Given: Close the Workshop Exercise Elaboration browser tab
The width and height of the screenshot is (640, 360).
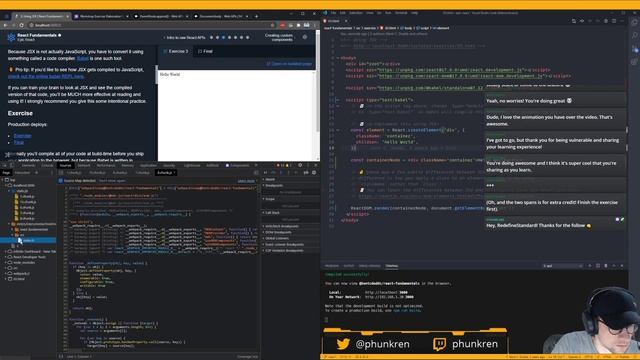Looking at the screenshot, I should (x=127, y=16).
